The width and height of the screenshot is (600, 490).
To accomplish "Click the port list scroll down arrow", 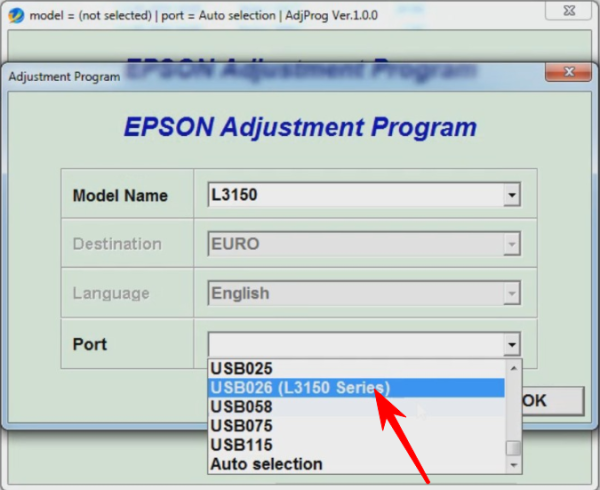I will tap(513, 465).
